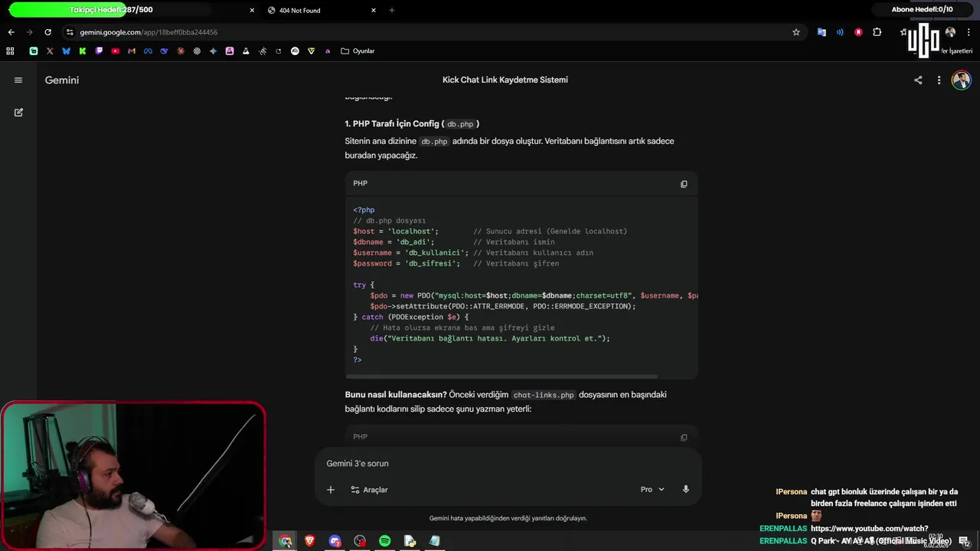Open Google Translate extension icon
The width and height of the screenshot is (980, 551).
click(x=822, y=32)
